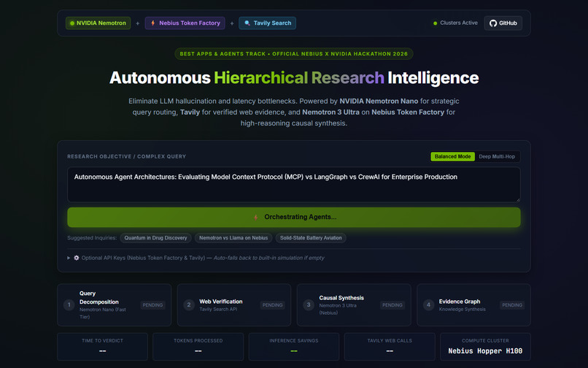Click step 1 number circle for Query Decomposition
Viewport: 588px width, 368px height.
tap(69, 305)
